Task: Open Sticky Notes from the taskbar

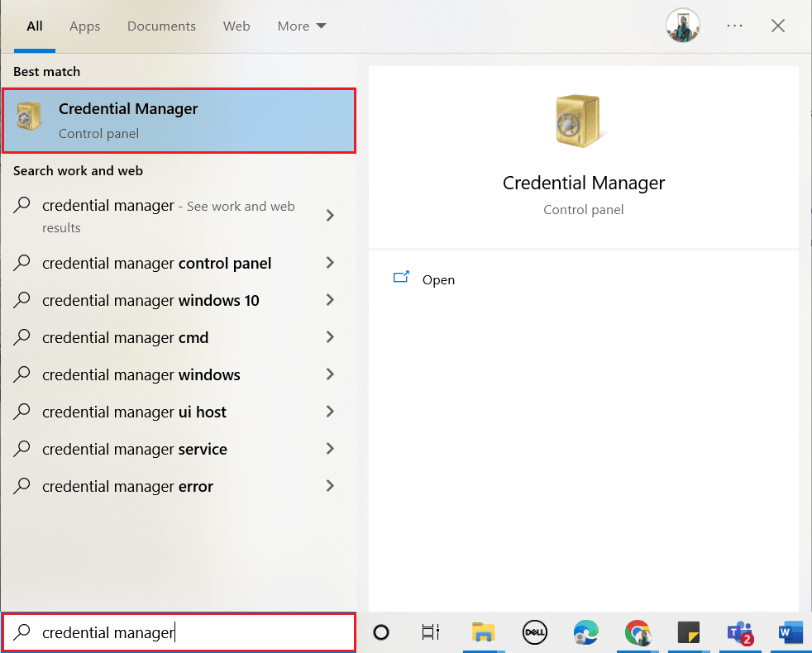Action: [x=688, y=632]
